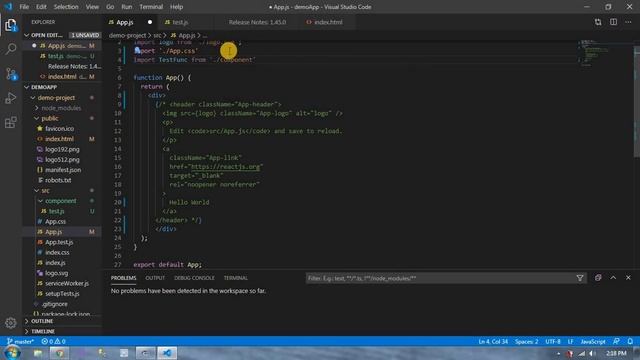
Task: Open the Extensions view
Action: (x=11, y=122)
